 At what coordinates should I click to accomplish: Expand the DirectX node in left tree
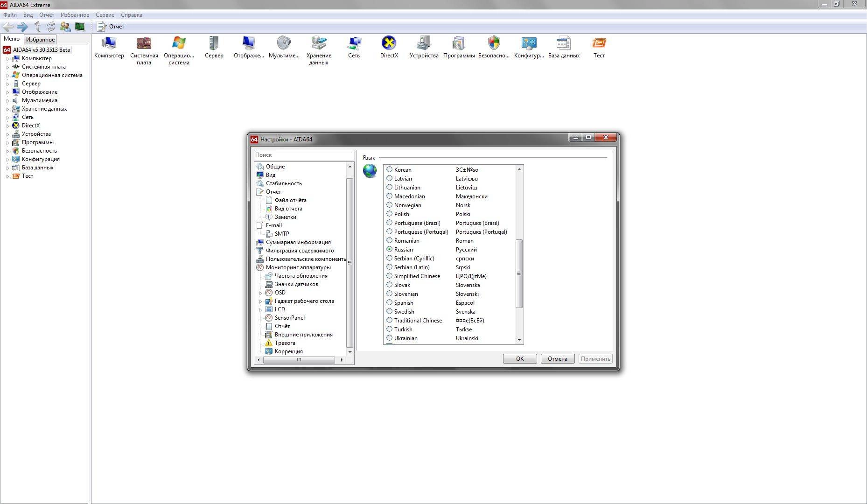coord(7,126)
